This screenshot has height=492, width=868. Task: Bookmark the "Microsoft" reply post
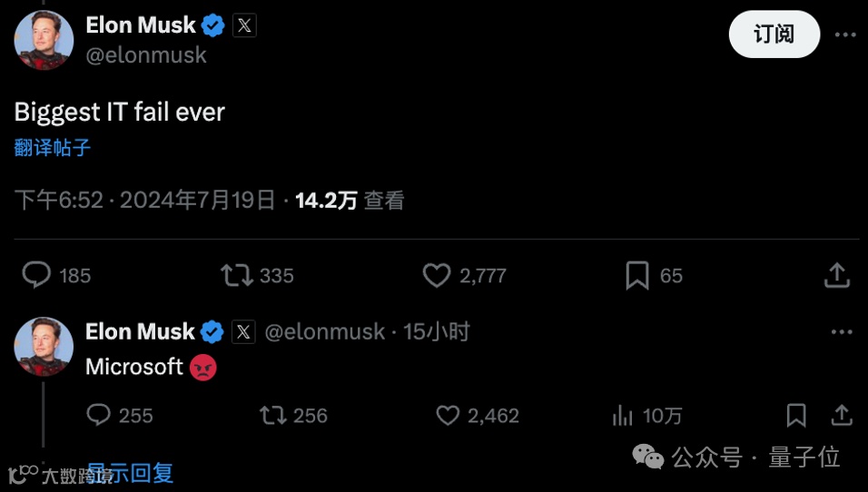click(x=796, y=415)
